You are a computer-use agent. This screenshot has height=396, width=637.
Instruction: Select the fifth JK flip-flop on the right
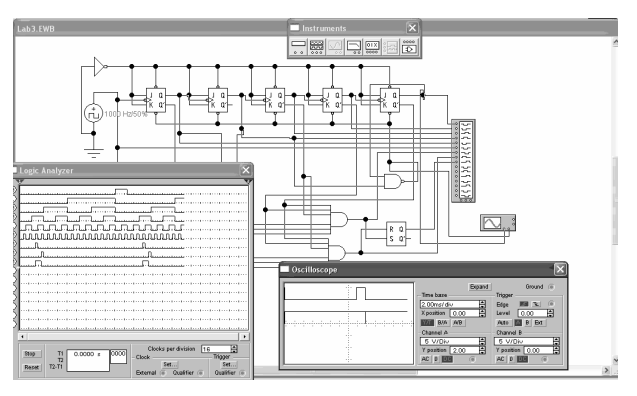(389, 100)
